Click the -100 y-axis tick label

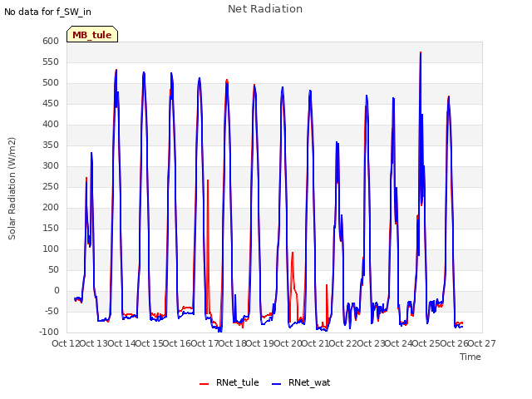click(49, 332)
